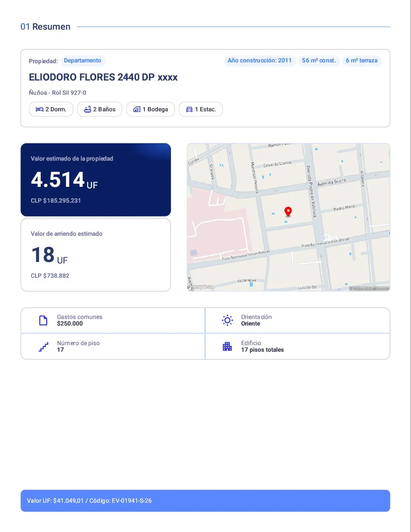The image size is (411, 532).
Task: Click the Año construcción: 2011 badge
Action: coord(260,60)
